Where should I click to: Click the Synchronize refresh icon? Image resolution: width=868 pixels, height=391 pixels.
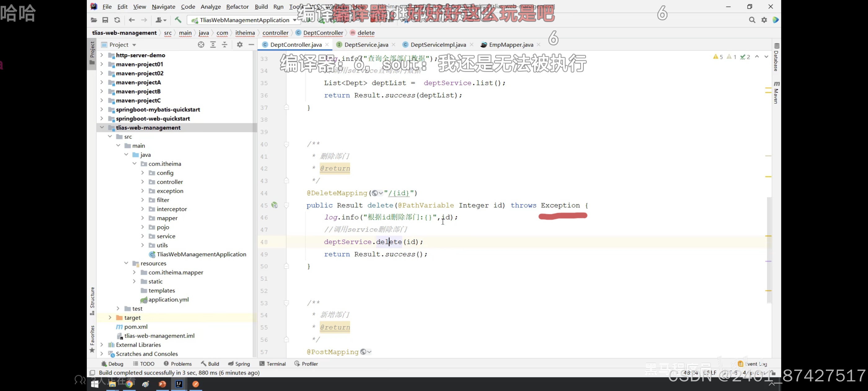(x=117, y=20)
